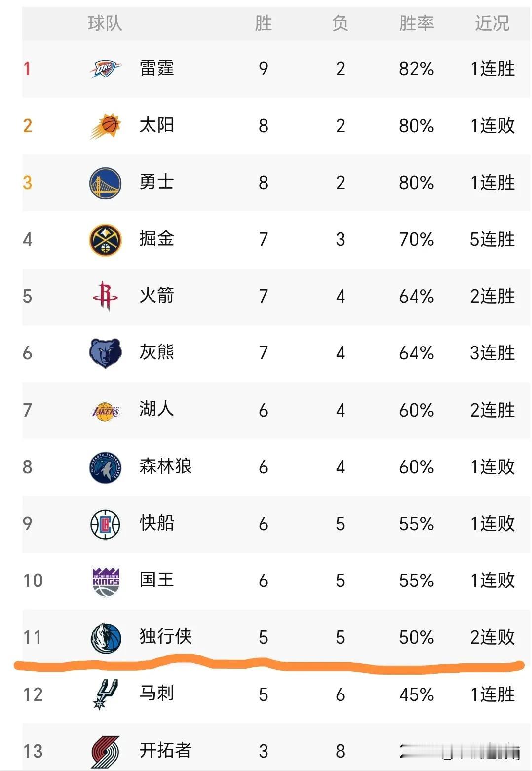The height and width of the screenshot is (771, 532).
Task: Click the 近况 column header
Action: coord(492,23)
